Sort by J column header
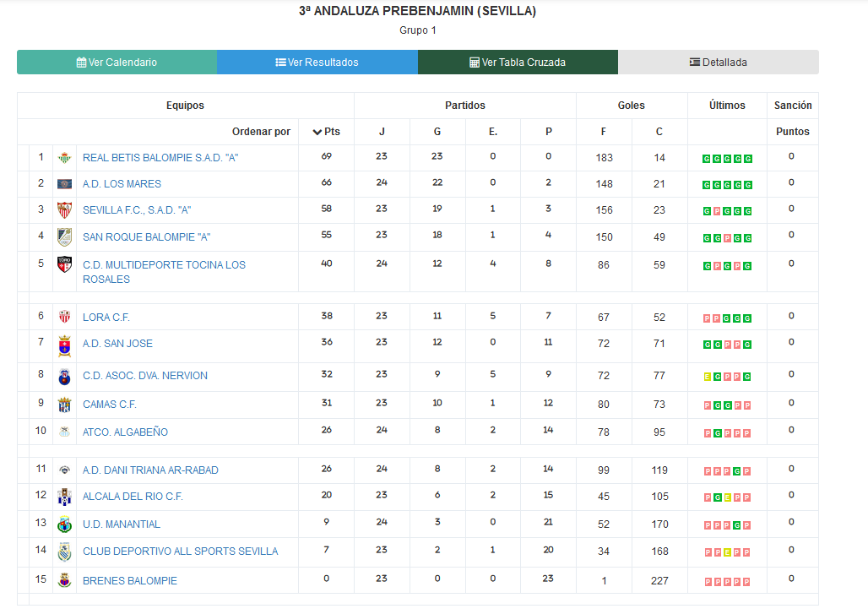Screen dimensions: 868x614 coord(382,132)
